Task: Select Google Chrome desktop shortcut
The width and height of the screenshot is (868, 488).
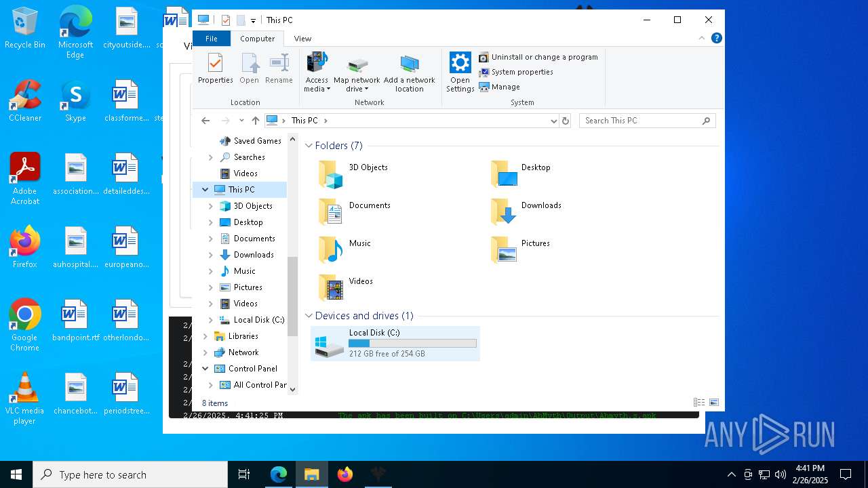Action: pos(25,325)
